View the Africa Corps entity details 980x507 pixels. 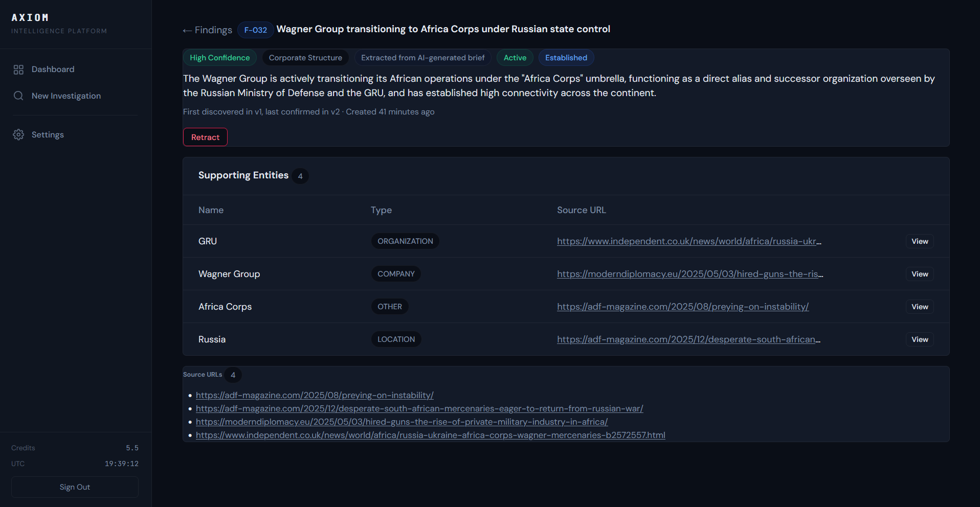[x=919, y=307]
